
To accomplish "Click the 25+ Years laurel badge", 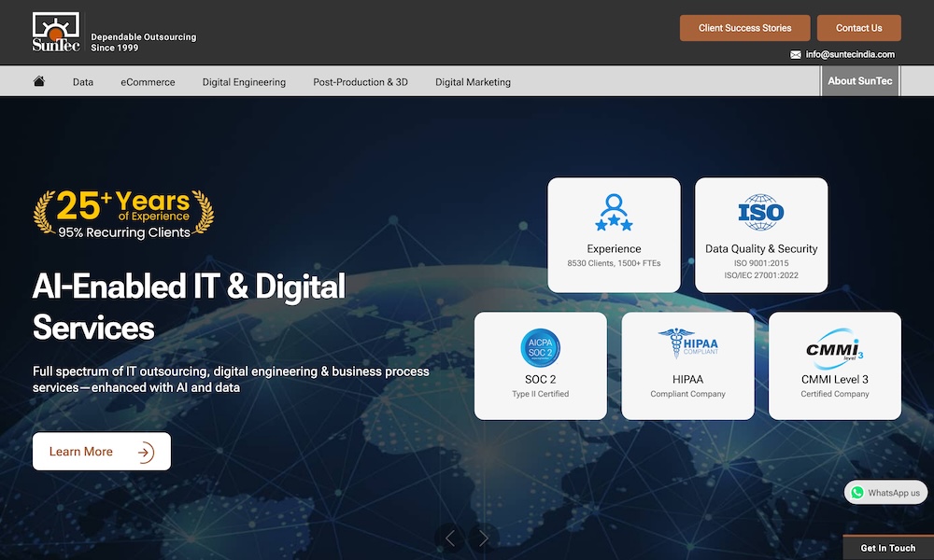I will (124, 215).
